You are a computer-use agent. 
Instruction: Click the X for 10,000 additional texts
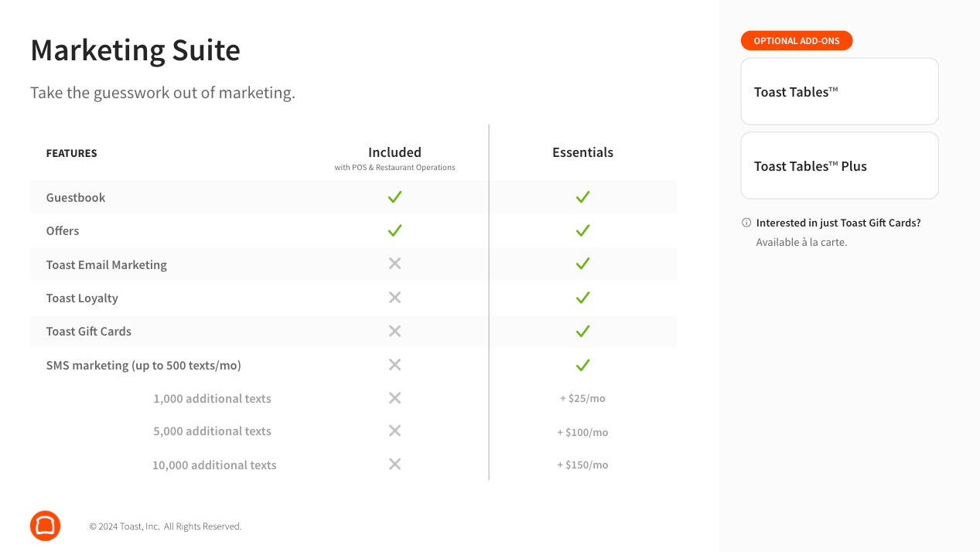(394, 464)
